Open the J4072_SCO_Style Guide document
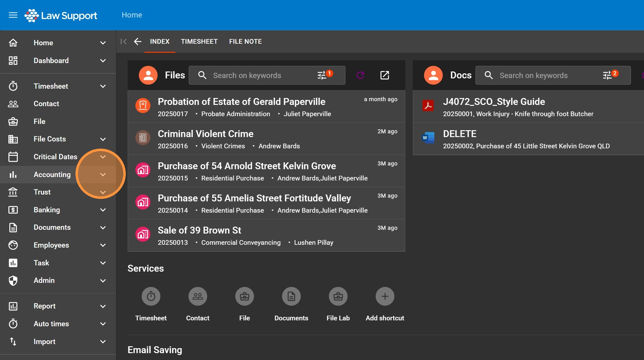 (x=494, y=102)
